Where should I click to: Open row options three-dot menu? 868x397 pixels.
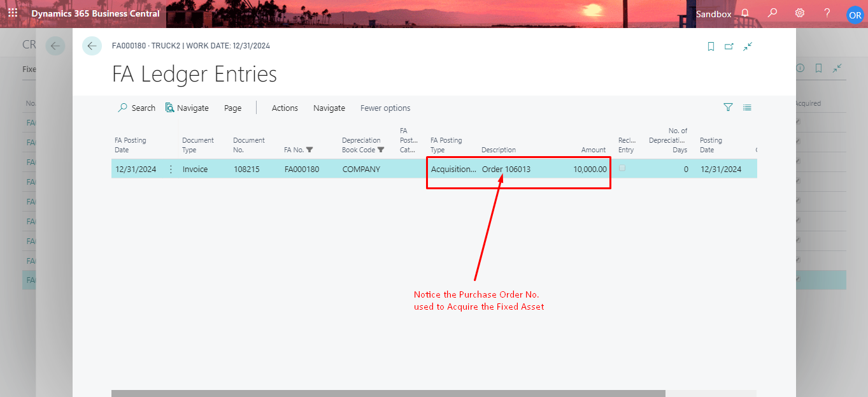(x=171, y=169)
